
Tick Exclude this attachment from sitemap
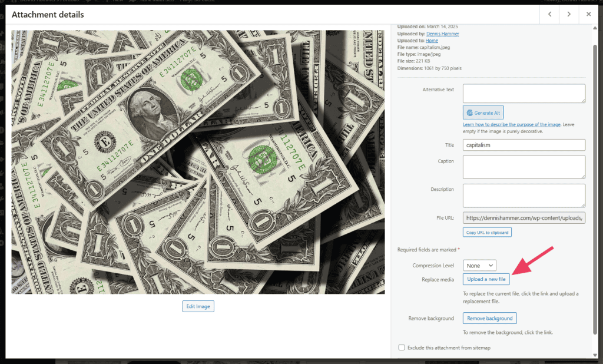click(402, 348)
